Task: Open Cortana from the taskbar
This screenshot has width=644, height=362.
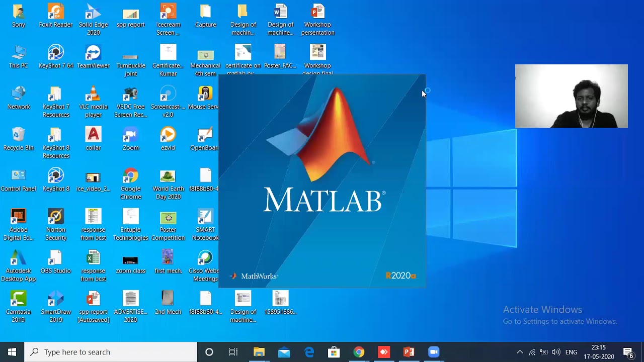Action: point(209,352)
